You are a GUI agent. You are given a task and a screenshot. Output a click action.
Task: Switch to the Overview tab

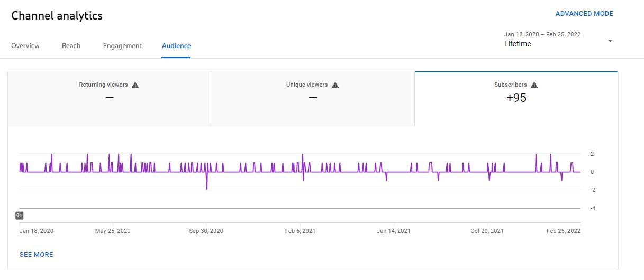click(25, 46)
